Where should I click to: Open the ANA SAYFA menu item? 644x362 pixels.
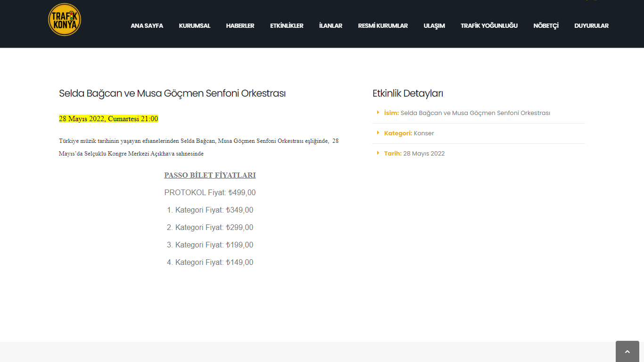pyautogui.click(x=147, y=26)
